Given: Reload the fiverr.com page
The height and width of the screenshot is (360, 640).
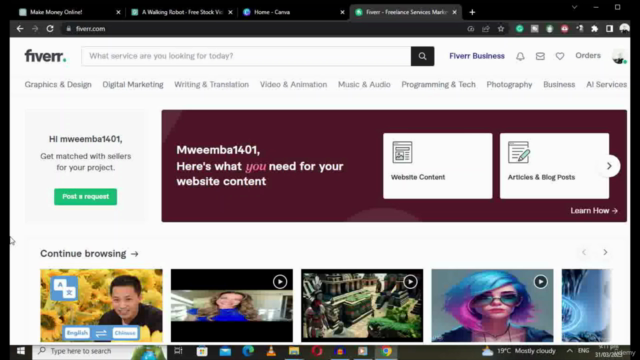Looking at the screenshot, I should point(50,29).
